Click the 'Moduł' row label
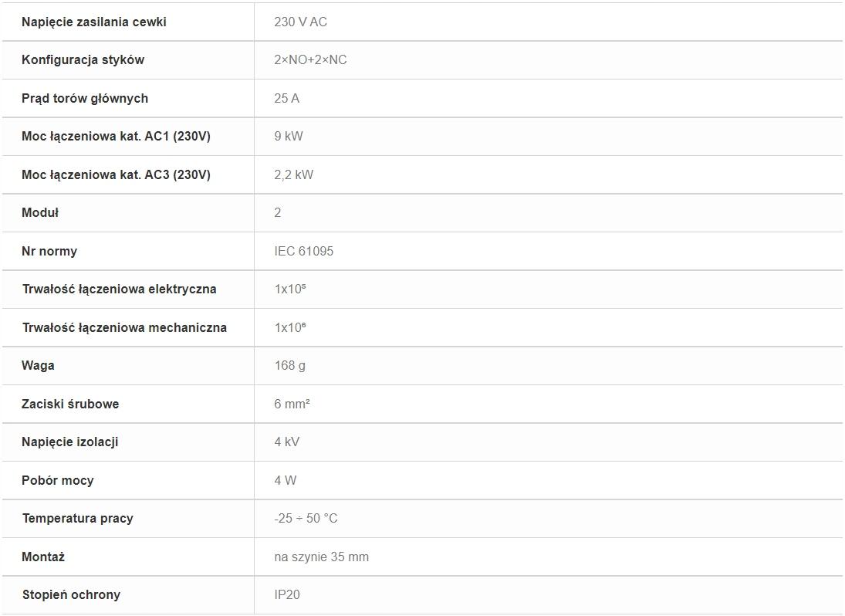The width and height of the screenshot is (845, 616). (x=40, y=212)
